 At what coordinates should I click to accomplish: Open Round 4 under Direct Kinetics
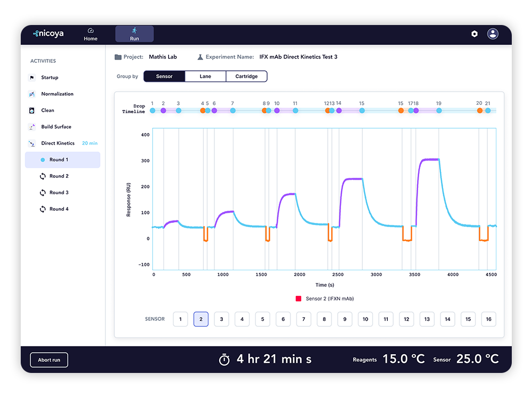tap(59, 209)
